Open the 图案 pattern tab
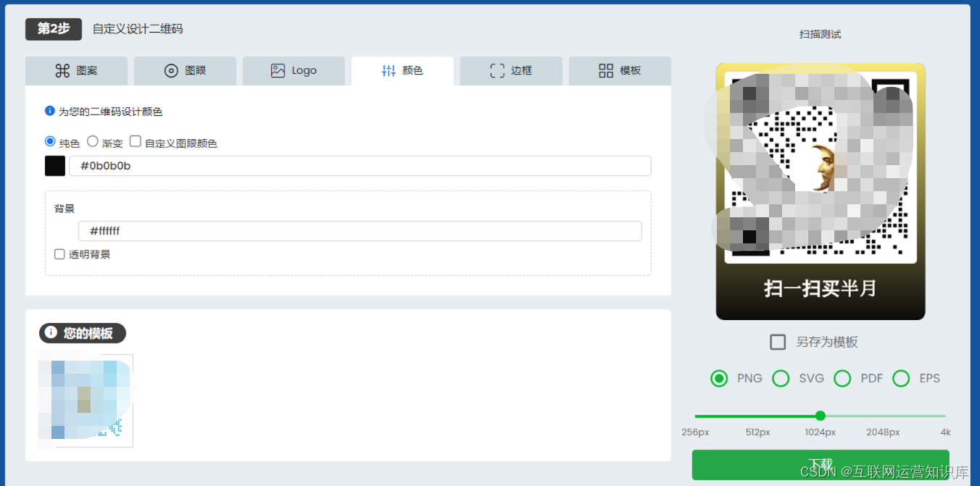The image size is (980, 486). pyautogui.click(x=76, y=71)
